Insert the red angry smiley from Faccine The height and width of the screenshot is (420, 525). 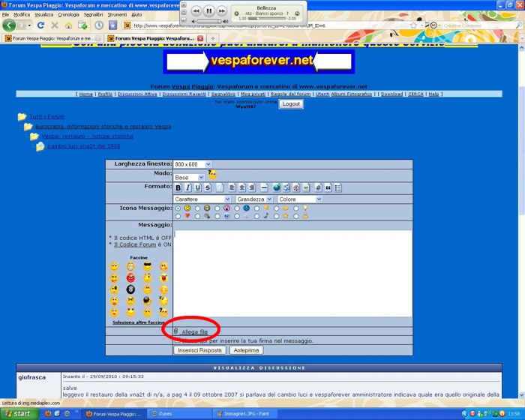click(130, 277)
